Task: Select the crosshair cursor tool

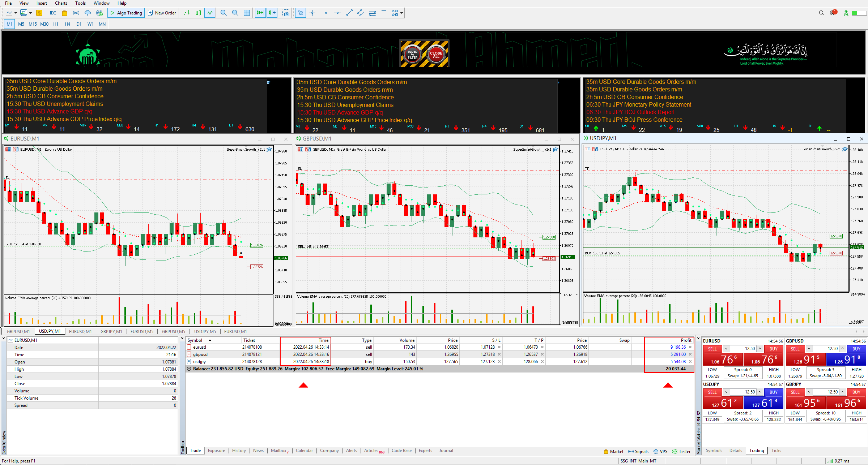Action: 312,13
